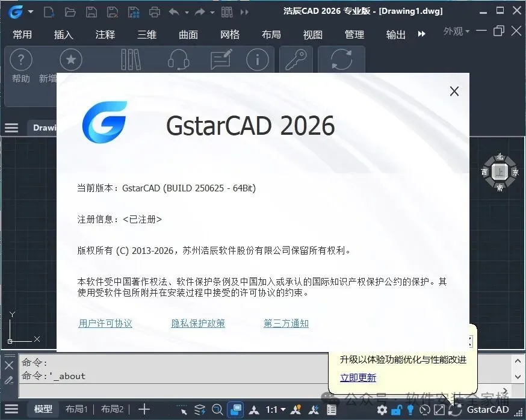Select the 网格 ribbon tab

pos(230,34)
